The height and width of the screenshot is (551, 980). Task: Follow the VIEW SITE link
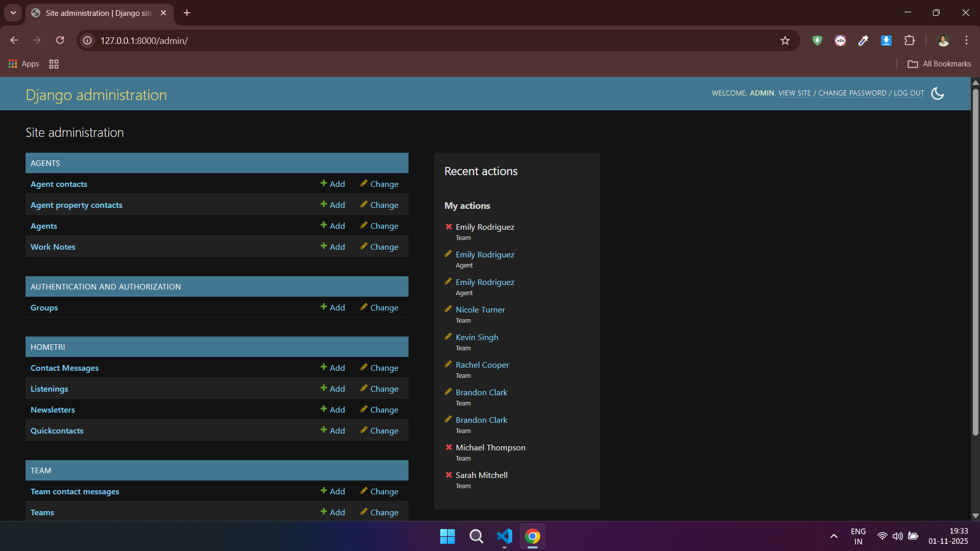[794, 93]
